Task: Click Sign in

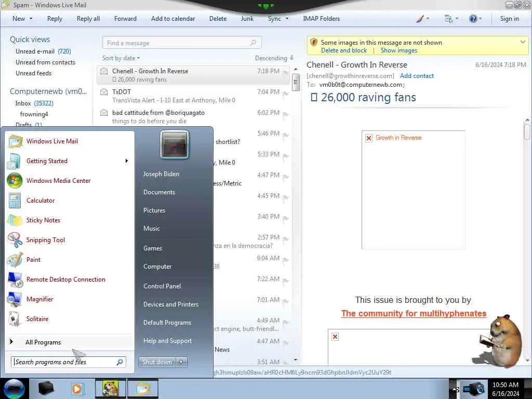Action: [x=509, y=19]
